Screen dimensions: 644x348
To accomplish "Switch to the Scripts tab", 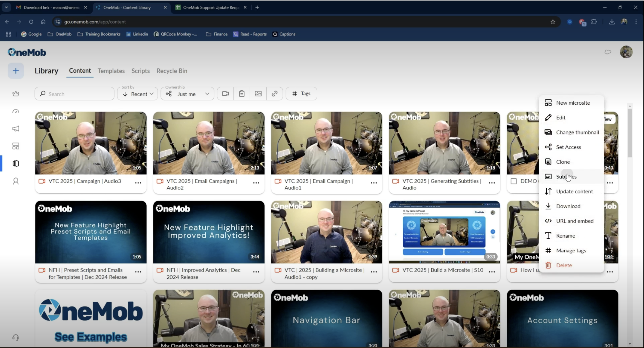I will [x=140, y=71].
